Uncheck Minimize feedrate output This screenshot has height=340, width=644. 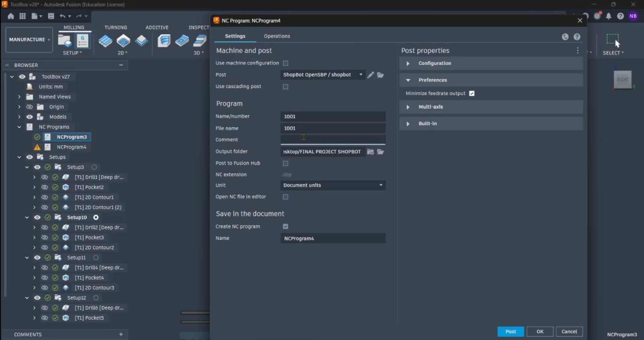pyautogui.click(x=472, y=93)
